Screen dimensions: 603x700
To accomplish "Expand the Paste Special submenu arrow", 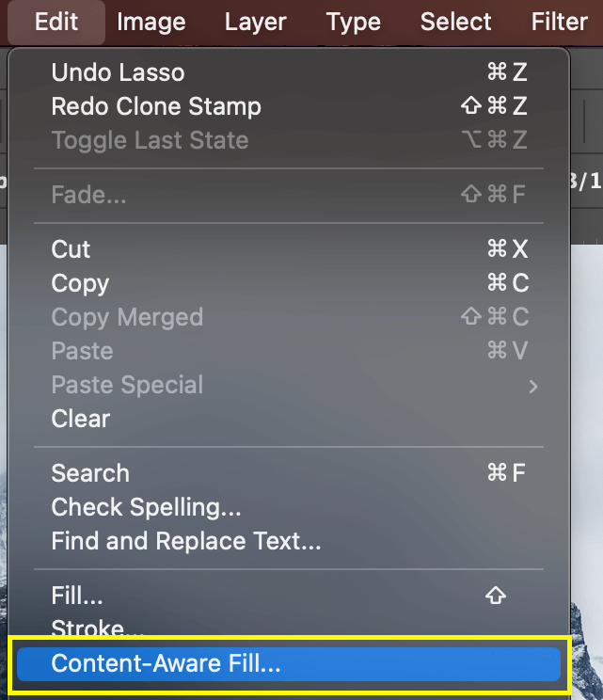I will pyautogui.click(x=533, y=386).
